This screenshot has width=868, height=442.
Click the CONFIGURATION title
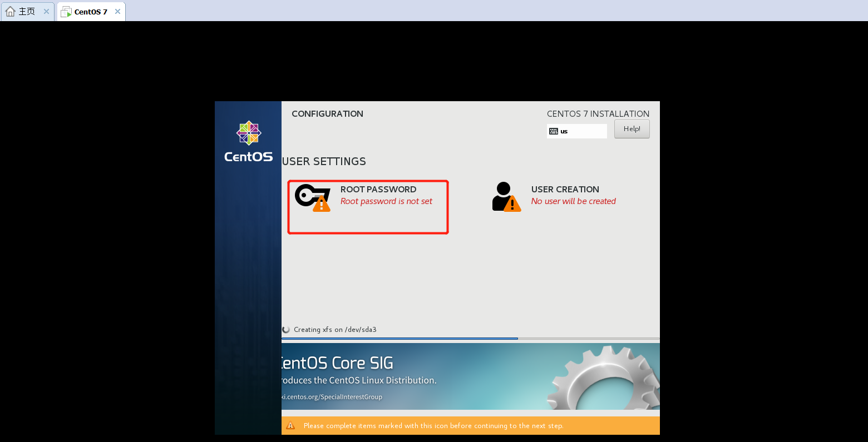(x=327, y=114)
